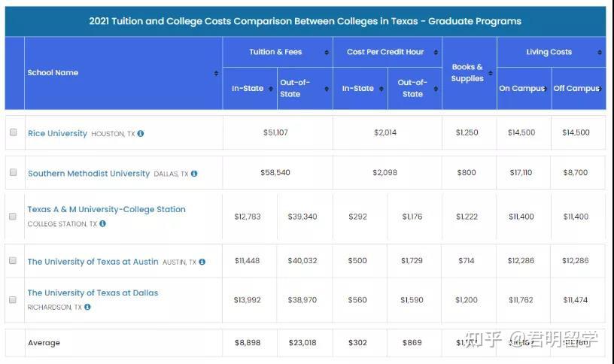Image resolution: width=614 pixels, height=364 pixels.
Task: Check the UT Dallas row checkbox
Action: (x=13, y=299)
